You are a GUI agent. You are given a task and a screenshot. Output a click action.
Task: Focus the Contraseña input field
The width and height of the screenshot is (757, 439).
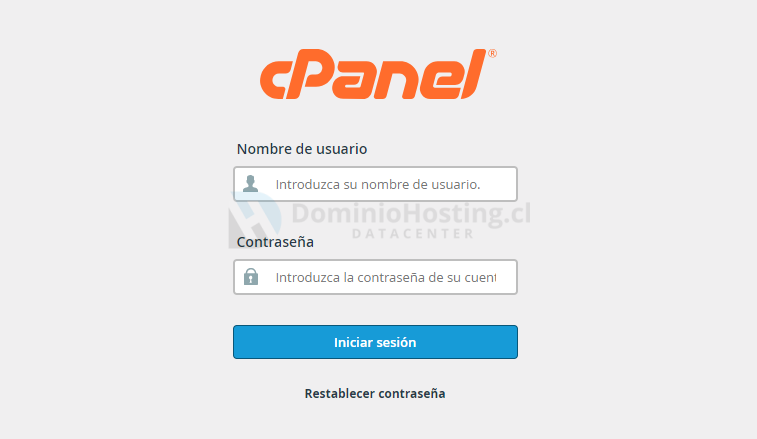375,277
